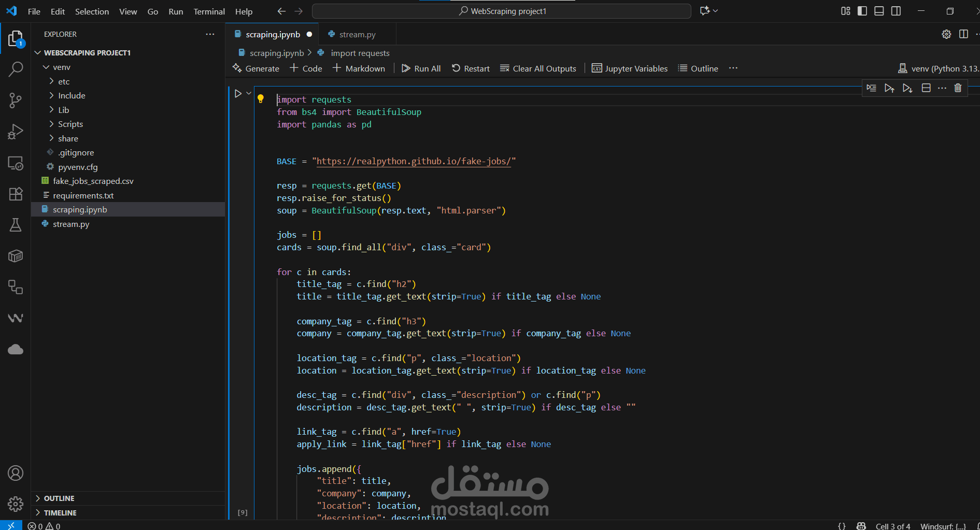Delete the current notebook cell via trash icon

coord(957,88)
